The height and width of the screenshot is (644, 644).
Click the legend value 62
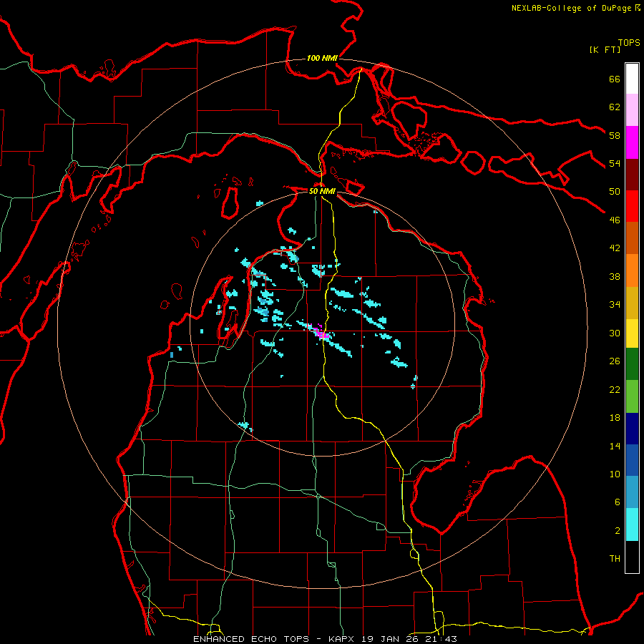(x=615, y=107)
